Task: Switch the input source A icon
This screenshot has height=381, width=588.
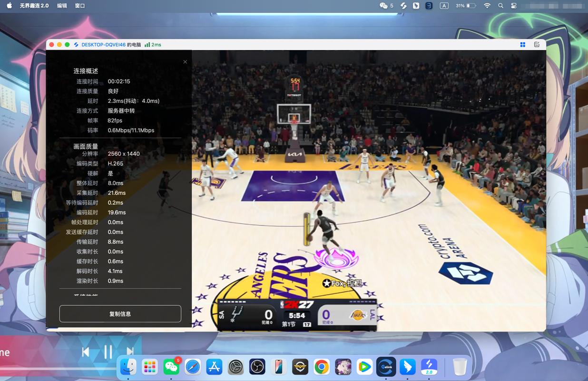Action: (444, 6)
